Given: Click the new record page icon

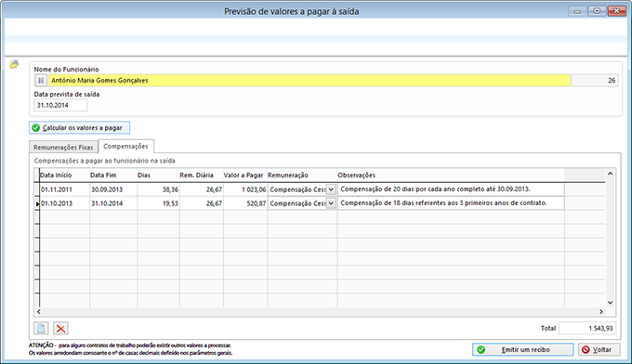Looking at the screenshot, I should pos(41,328).
